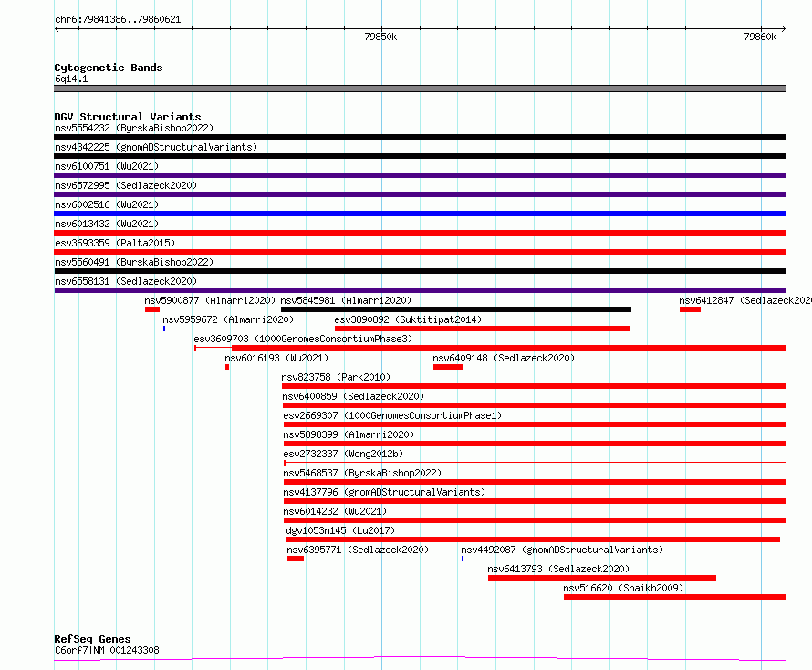
Task: Select the nsv4137796 (gnomADStructuralVariants) label
Action: [x=384, y=492]
